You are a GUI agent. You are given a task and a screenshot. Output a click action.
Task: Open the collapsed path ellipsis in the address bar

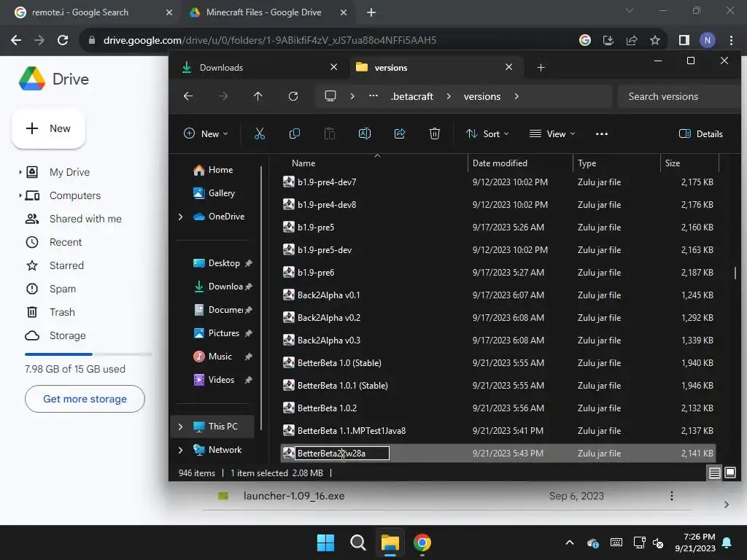pyautogui.click(x=373, y=96)
